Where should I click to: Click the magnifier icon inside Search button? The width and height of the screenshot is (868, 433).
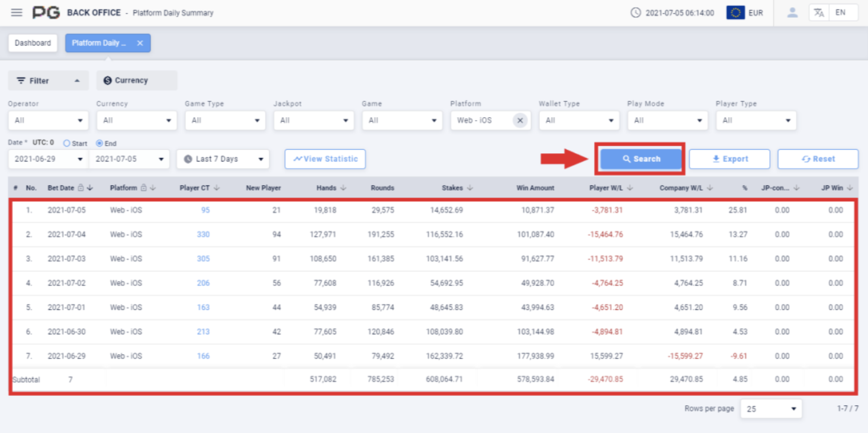point(627,159)
